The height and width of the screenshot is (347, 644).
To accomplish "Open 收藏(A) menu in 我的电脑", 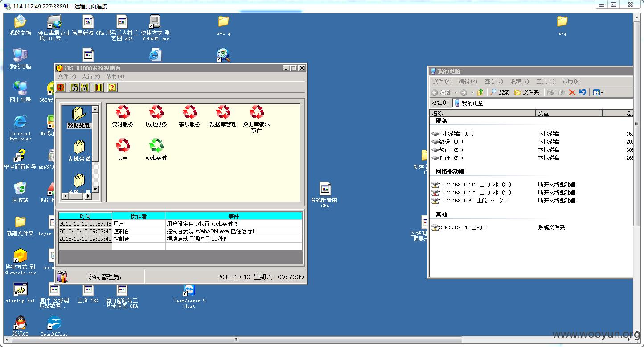I will pos(519,82).
